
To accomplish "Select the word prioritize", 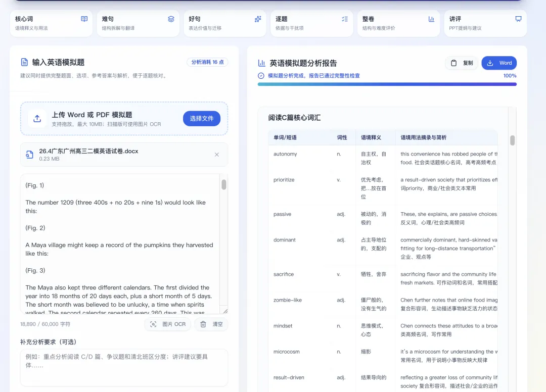I will [x=284, y=180].
